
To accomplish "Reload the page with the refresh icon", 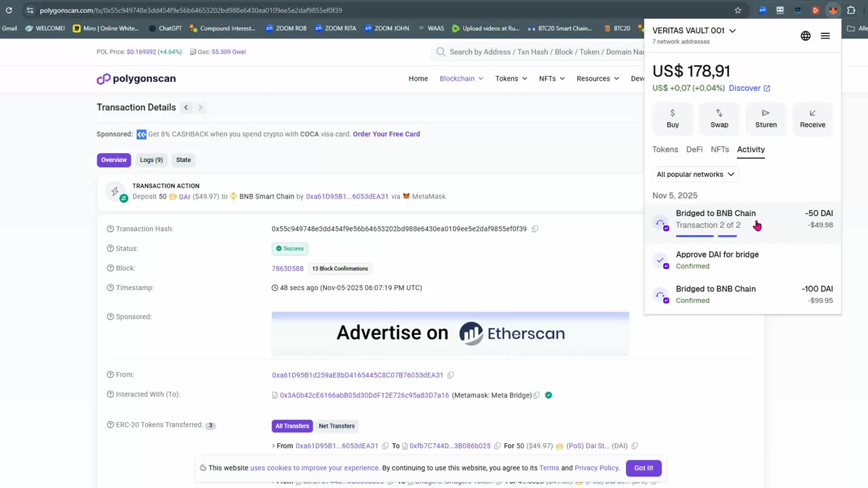I will [x=9, y=10].
